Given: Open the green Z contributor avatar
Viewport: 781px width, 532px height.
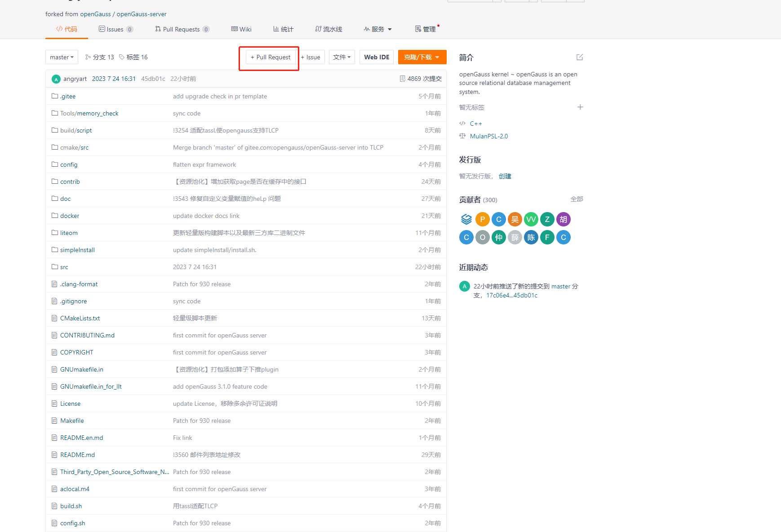Looking at the screenshot, I should pos(547,219).
